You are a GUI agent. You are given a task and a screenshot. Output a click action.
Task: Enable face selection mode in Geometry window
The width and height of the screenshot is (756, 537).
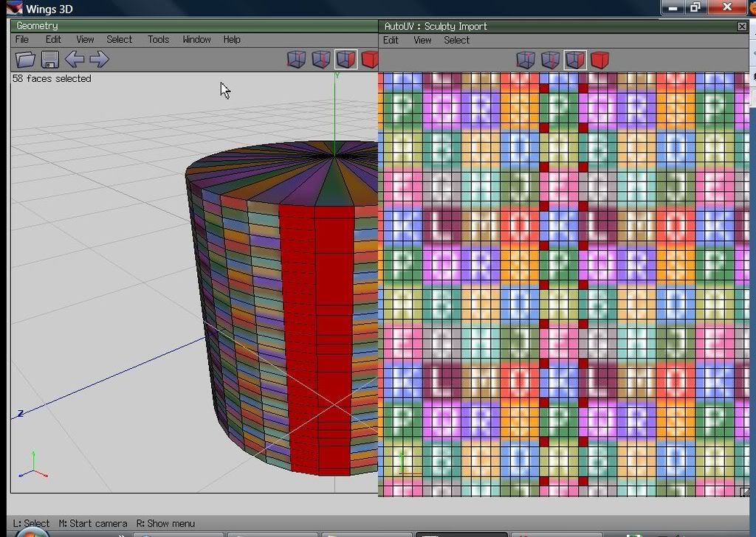tap(346, 60)
